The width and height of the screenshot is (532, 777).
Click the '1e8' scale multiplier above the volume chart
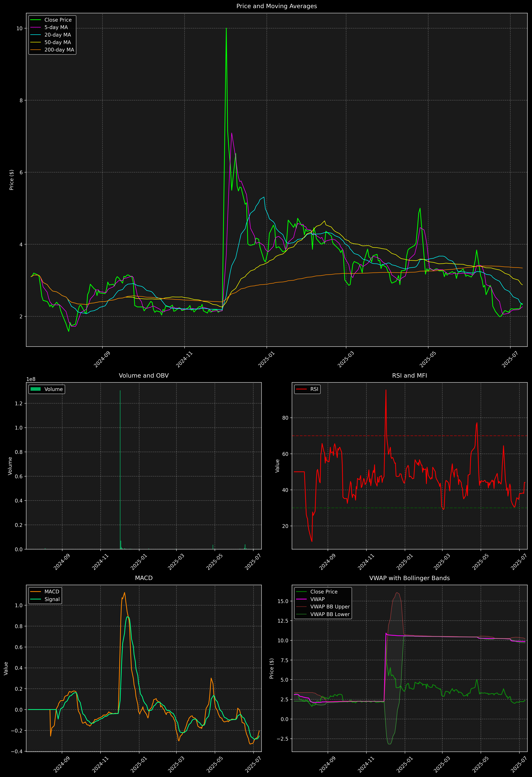[31, 379]
